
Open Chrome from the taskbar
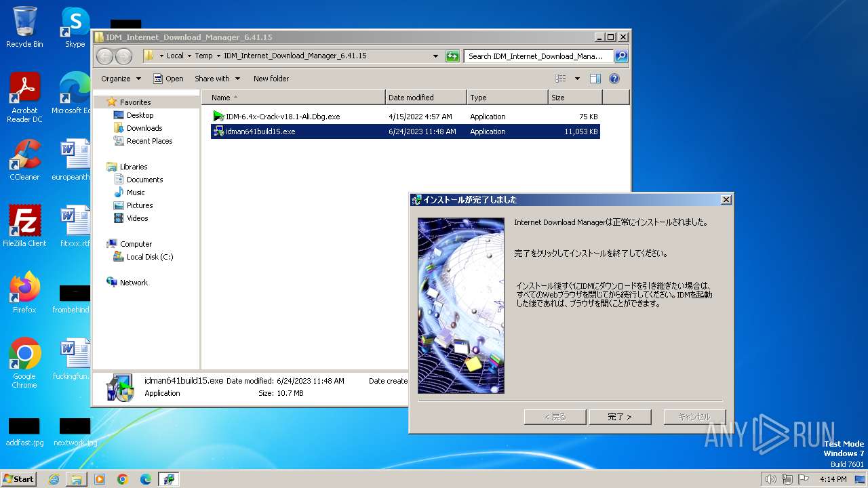point(123,479)
